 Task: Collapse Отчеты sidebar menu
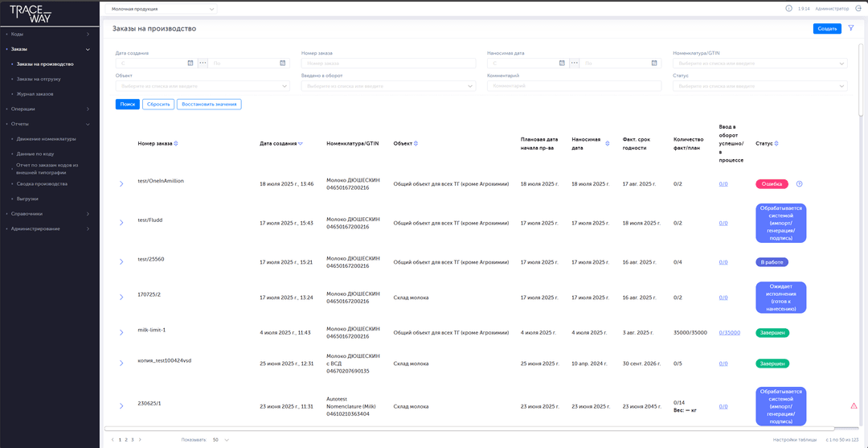(50, 124)
